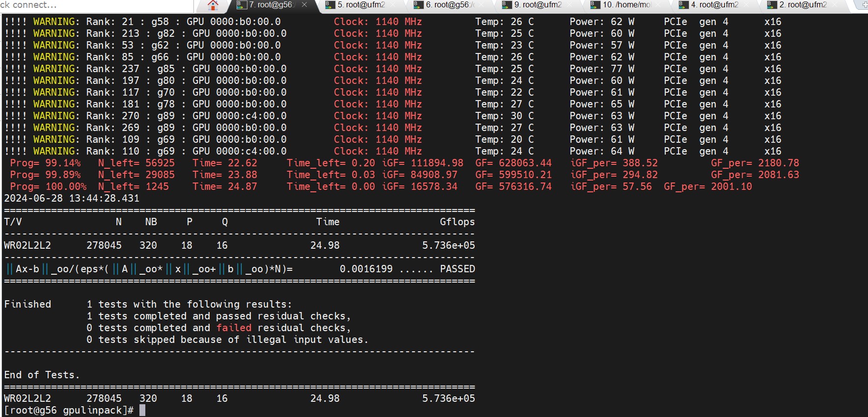The width and height of the screenshot is (868, 417).
Task: Click 'Time_left= 0.20' value
Action: (x=331, y=163)
